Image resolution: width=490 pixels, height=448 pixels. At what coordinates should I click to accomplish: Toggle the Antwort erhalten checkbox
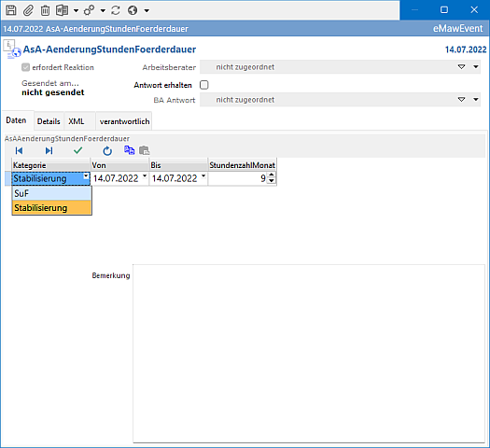[x=204, y=85]
